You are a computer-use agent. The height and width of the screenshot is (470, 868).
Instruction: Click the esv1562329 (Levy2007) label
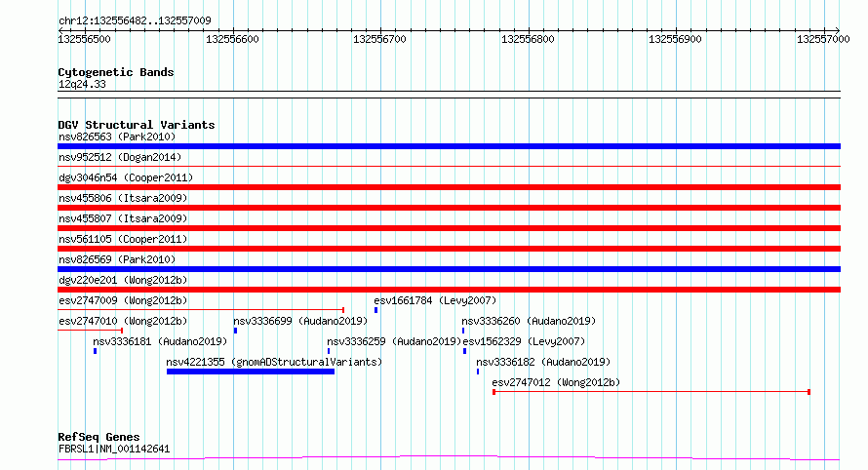coord(524,341)
